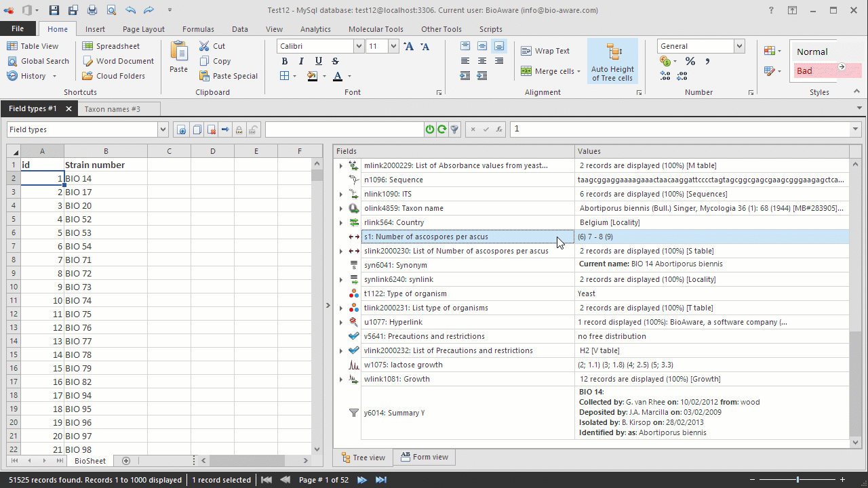
Task: Toggle Wrap Text option
Action: [x=545, y=51]
